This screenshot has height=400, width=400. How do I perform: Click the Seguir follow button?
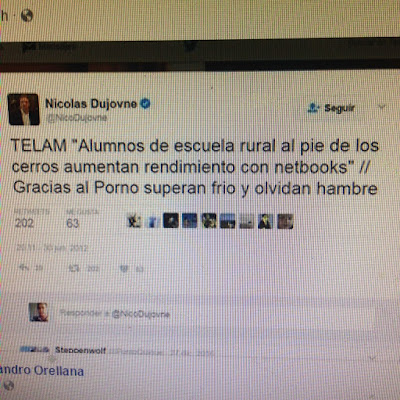coord(331,108)
